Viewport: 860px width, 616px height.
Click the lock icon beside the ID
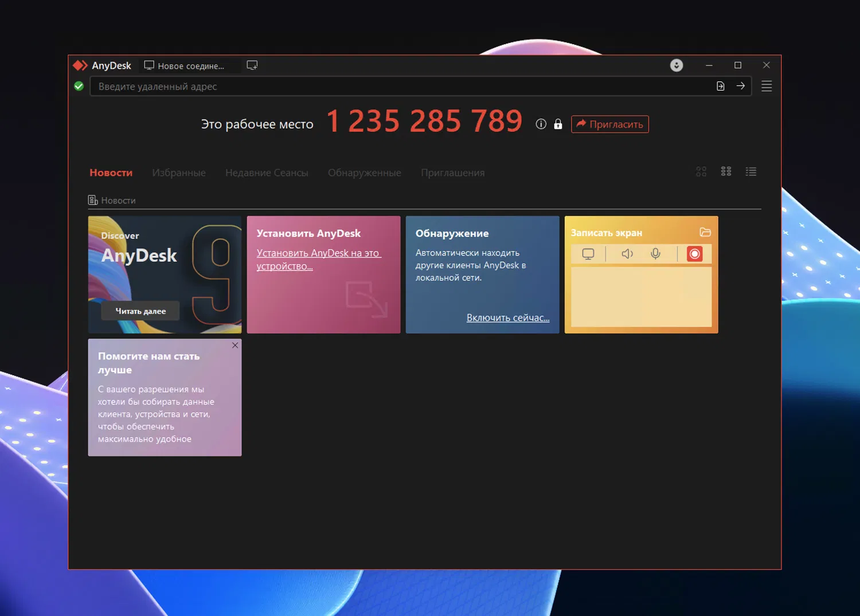[x=558, y=124]
